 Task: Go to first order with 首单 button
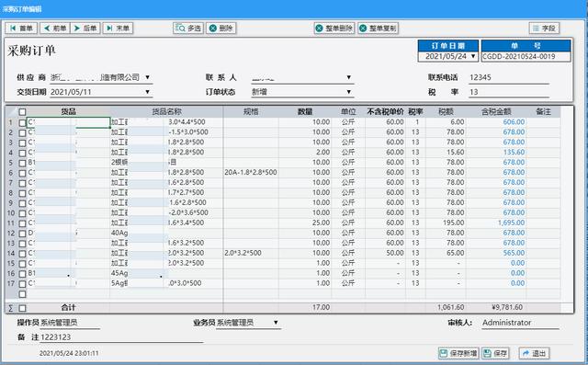point(21,29)
